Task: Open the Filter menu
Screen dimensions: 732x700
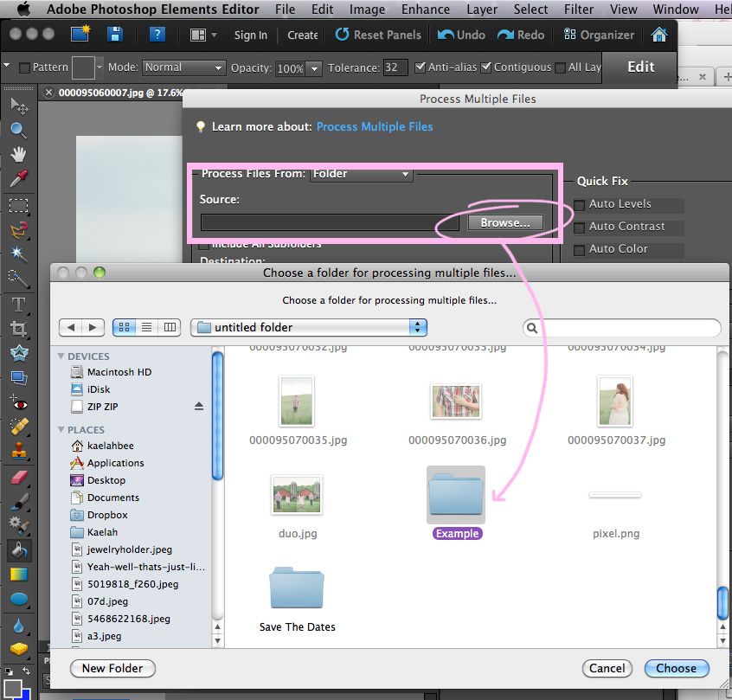Action: click(578, 10)
